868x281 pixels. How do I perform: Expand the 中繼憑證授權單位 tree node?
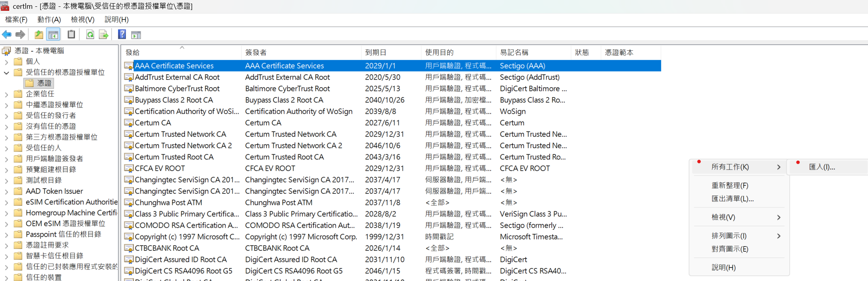point(6,105)
